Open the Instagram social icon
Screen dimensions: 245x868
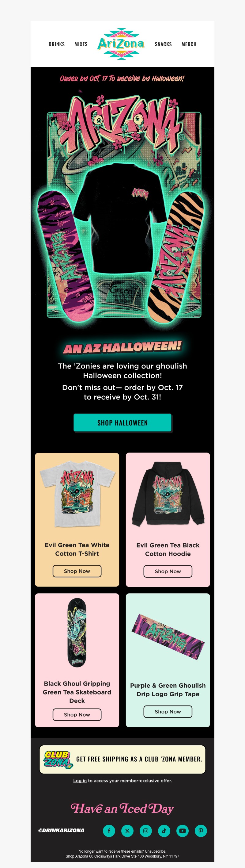pyautogui.click(x=146, y=831)
